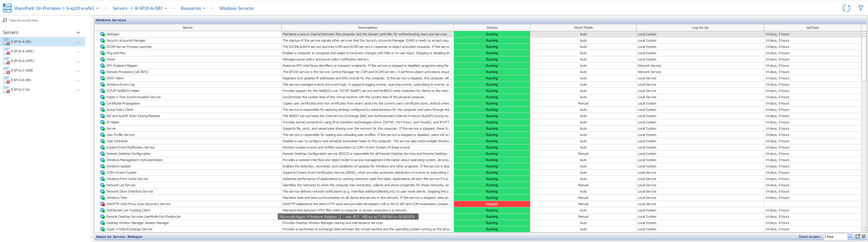
Task: Select the B-SP10-C-S08R server
Action: click(x=22, y=71)
